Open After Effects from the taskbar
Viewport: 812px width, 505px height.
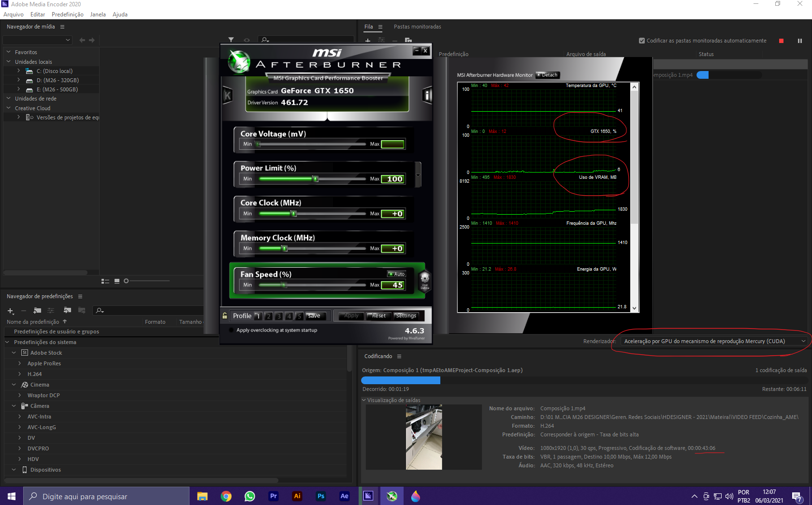point(344,496)
